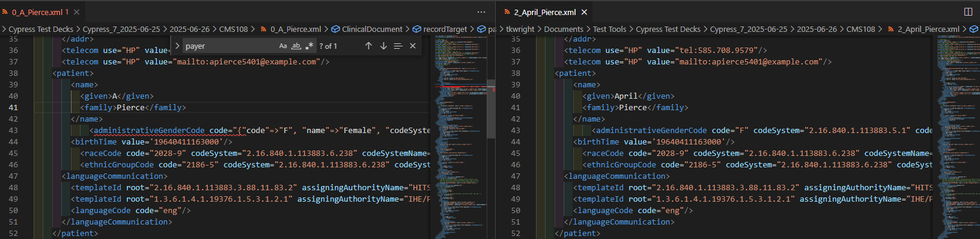Toggle Match Whole Word in find widget
980x239 pixels.
click(x=296, y=46)
